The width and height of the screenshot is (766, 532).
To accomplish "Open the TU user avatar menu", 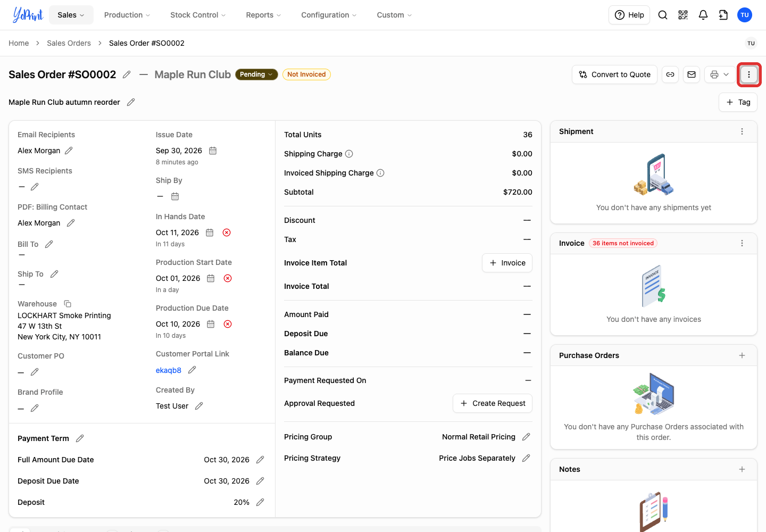I will point(745,15).
